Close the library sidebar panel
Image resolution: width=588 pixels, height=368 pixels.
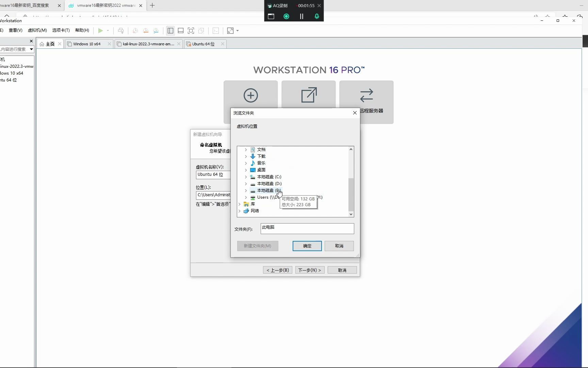click(31, 41)
